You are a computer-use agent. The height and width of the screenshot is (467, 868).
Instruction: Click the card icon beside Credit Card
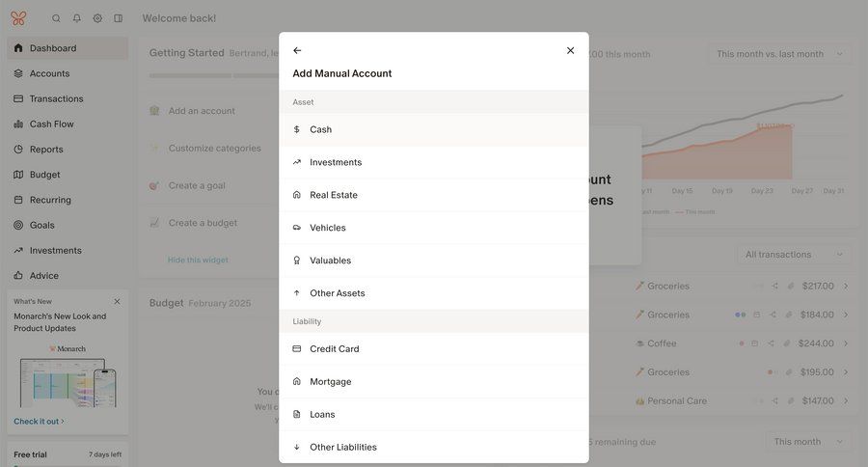pyautogui.click(x=297, y=349)
